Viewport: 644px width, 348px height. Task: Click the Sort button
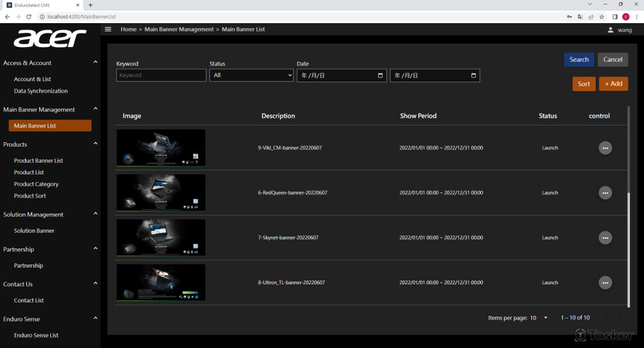(583, 84)
